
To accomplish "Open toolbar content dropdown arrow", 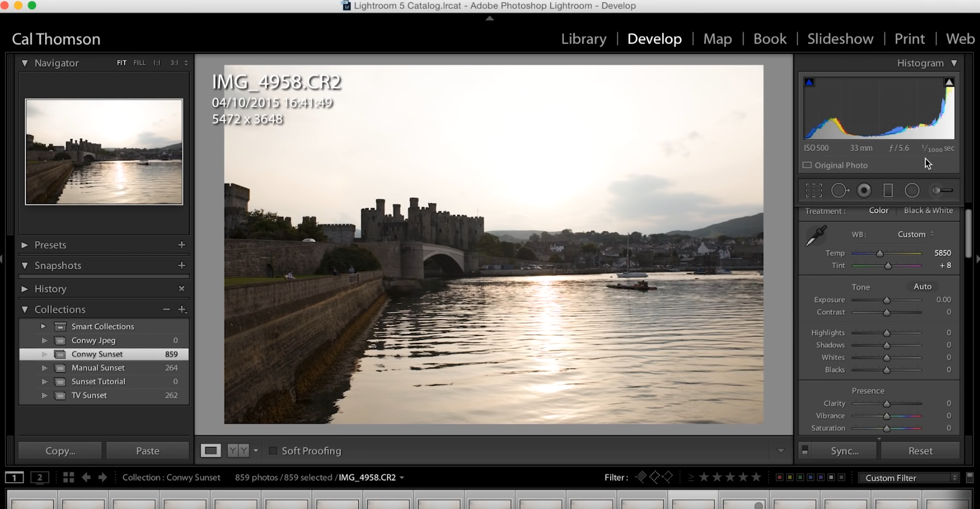I will pyautogui.click(x=781, y=450).
